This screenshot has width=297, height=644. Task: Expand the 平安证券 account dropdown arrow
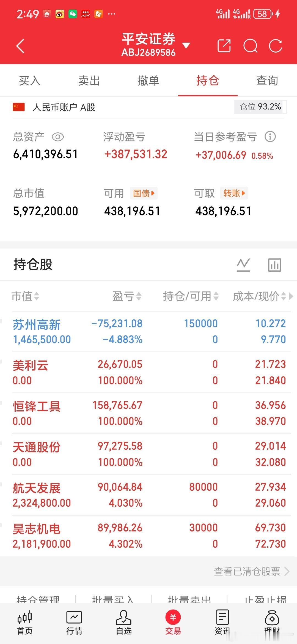pos(186,45)
